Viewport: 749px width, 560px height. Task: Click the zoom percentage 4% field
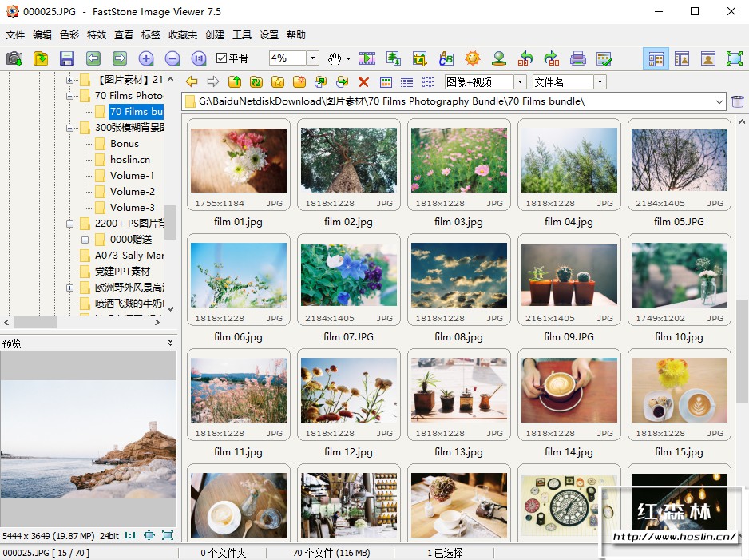287,58
